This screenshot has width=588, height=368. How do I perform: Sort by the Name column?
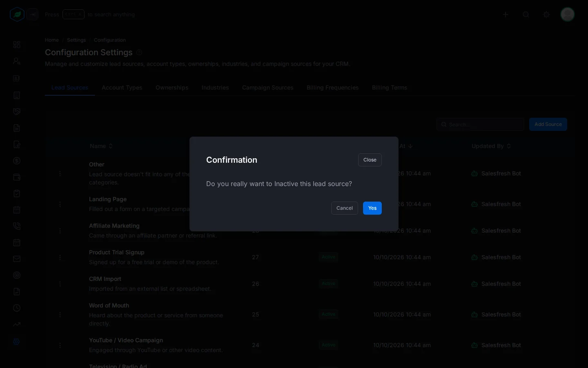101,146
